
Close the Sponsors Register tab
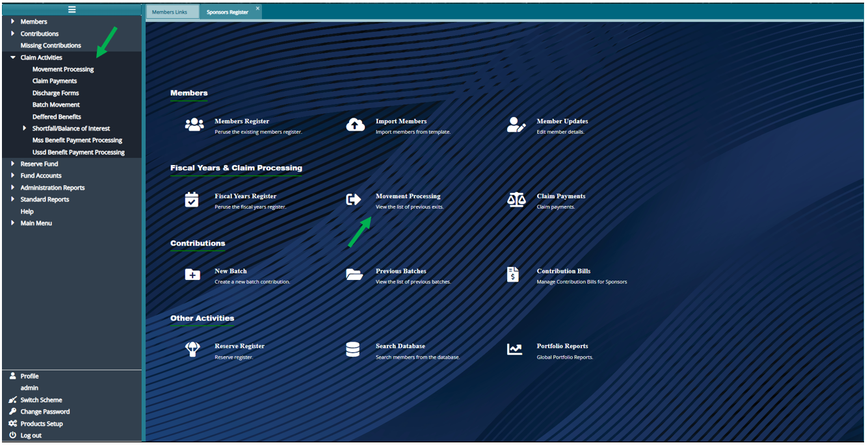click(x=257, y=8)
